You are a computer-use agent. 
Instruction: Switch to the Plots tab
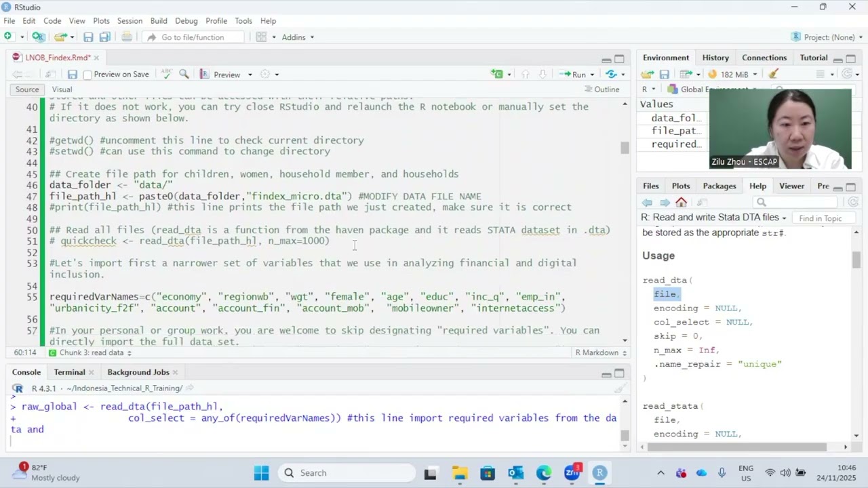681,186
